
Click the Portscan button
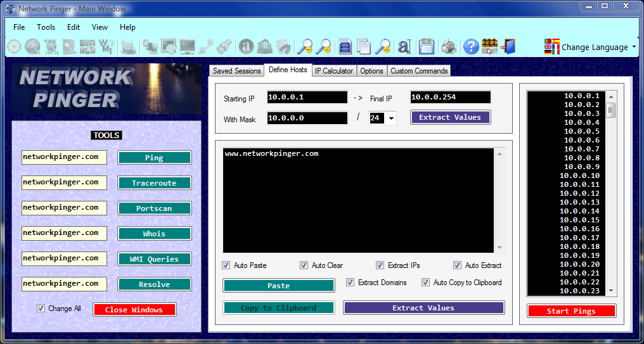click(x=155, y=208)
